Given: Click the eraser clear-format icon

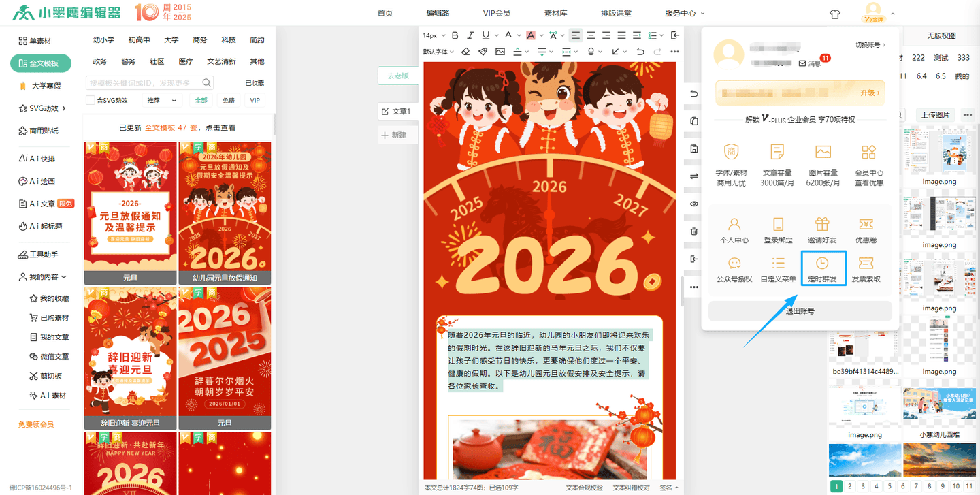Looking at the screenshot, I should pos(465,51).
